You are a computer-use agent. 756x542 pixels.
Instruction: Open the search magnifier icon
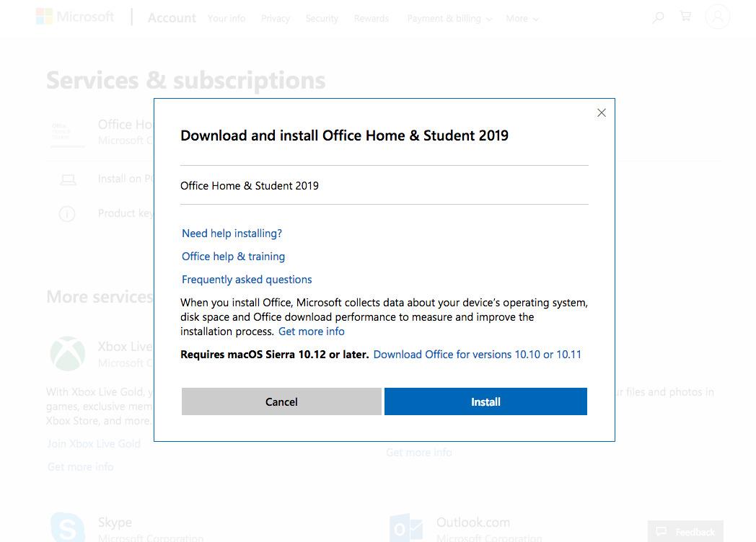coord(658,18)
